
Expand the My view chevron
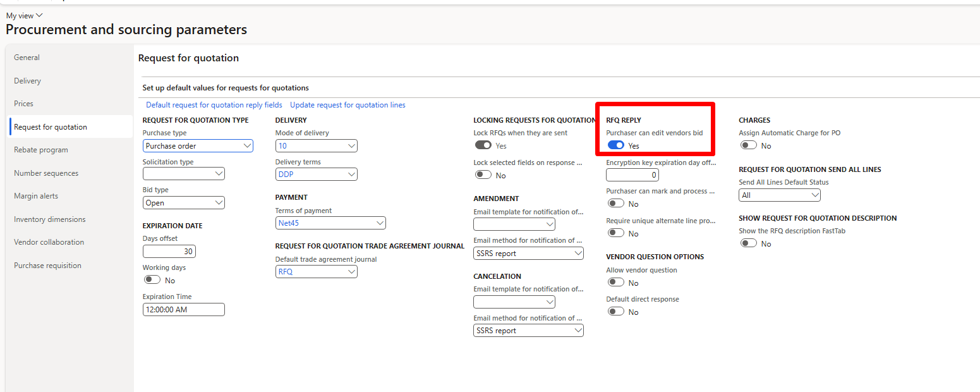pyautogui.click(x=40, y=15)
